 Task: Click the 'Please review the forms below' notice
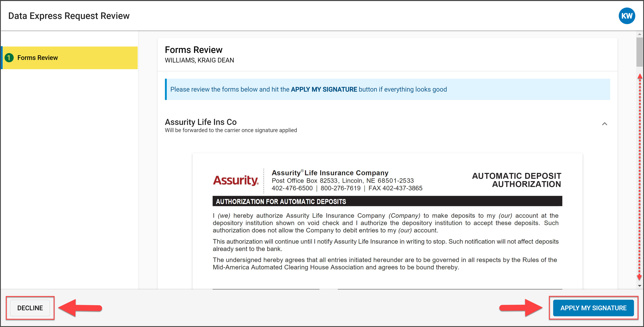tap(388, 89)
